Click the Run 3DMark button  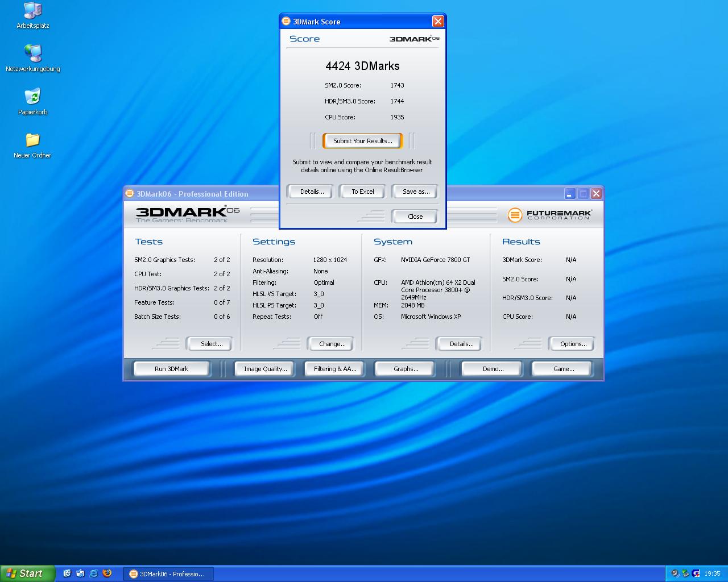coord(171,369)
